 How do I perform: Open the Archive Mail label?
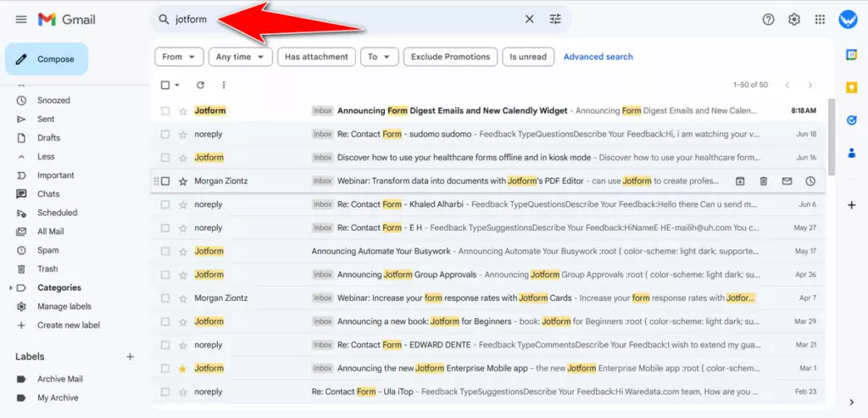point(60,379)
